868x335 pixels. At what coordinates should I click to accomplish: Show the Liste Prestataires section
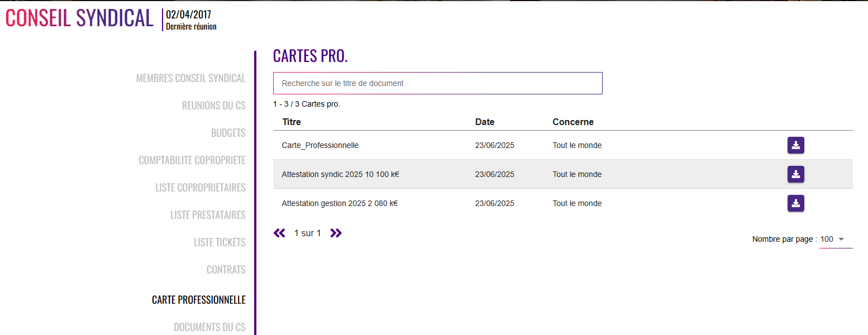(x=208, y=215)
